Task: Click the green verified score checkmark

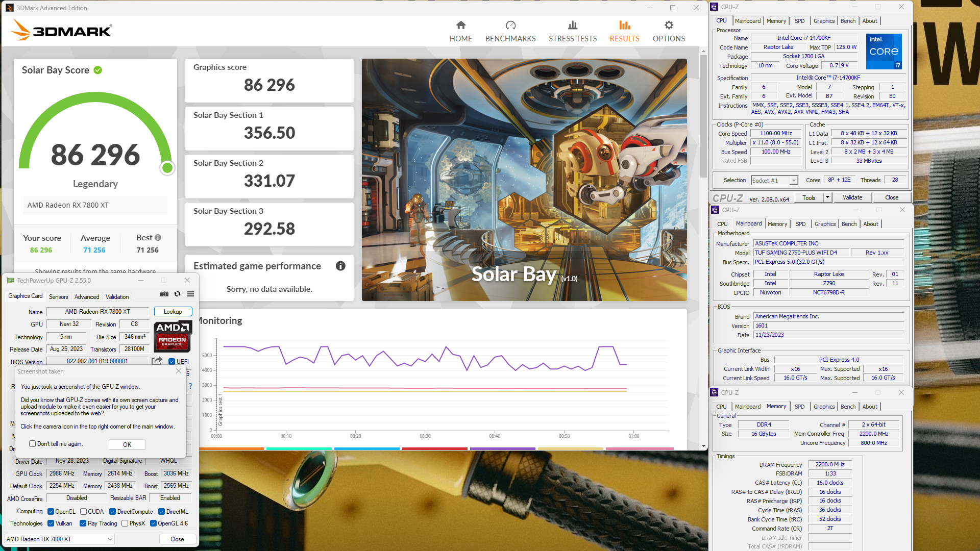Action: click(x=98, y=70)
